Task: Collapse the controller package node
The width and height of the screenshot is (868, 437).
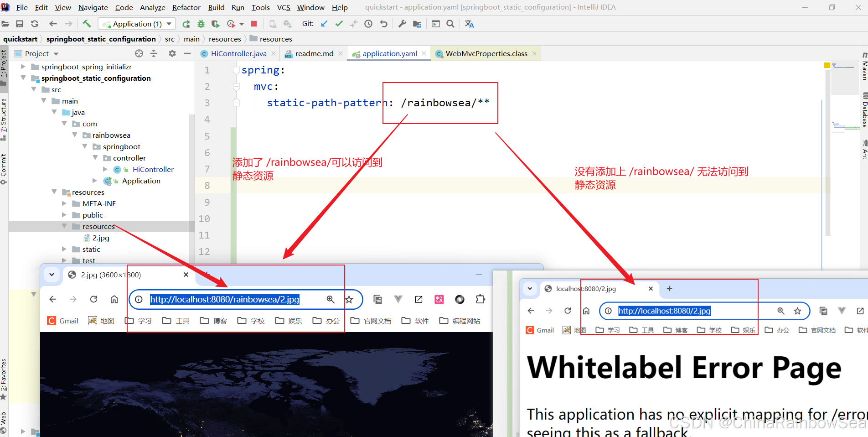Action: (95, 158)
